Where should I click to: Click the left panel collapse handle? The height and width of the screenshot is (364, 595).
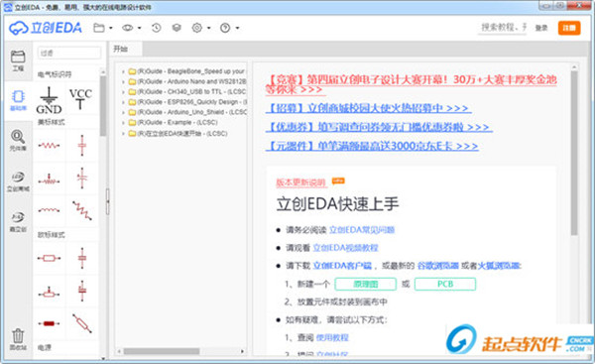tap(108, 201)
